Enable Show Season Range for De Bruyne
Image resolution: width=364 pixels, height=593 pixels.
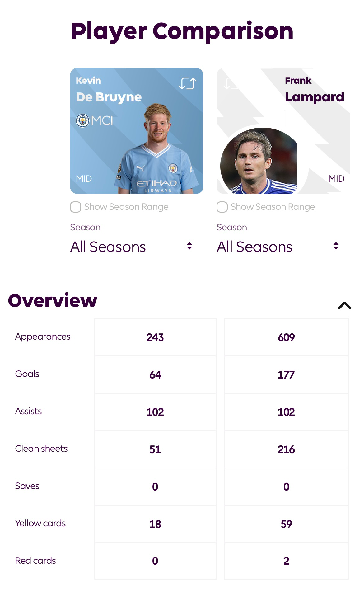pos(76,207)
